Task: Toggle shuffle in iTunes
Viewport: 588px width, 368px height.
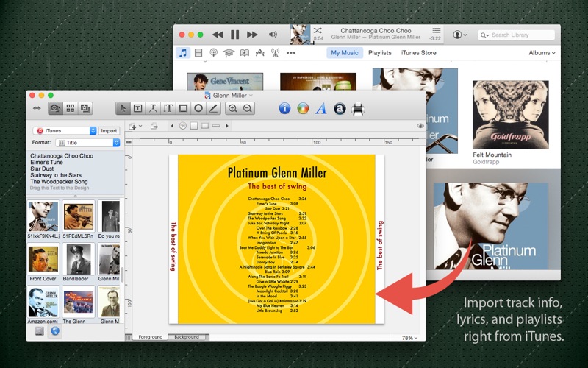Action: [x=318, y=30]
